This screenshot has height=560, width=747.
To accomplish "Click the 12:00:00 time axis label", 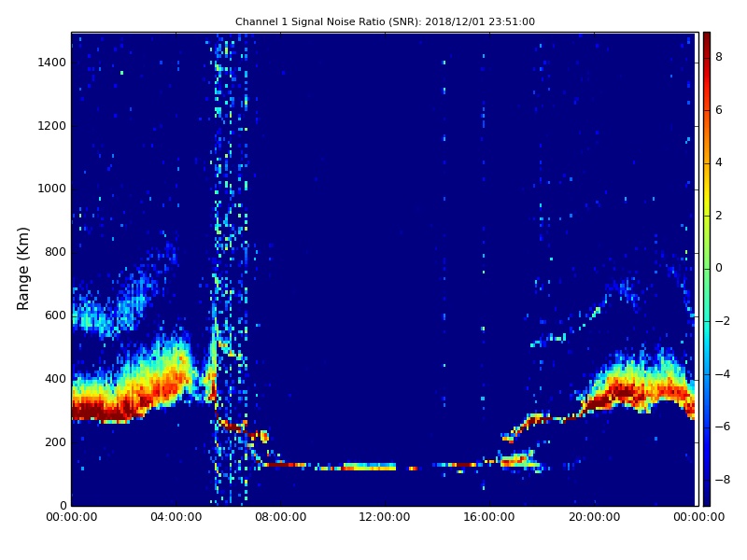I will click(385, 517).
